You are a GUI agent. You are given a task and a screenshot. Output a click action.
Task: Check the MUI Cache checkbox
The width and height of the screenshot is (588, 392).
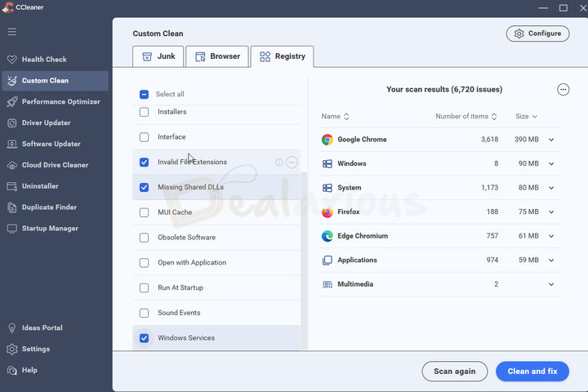144,212
